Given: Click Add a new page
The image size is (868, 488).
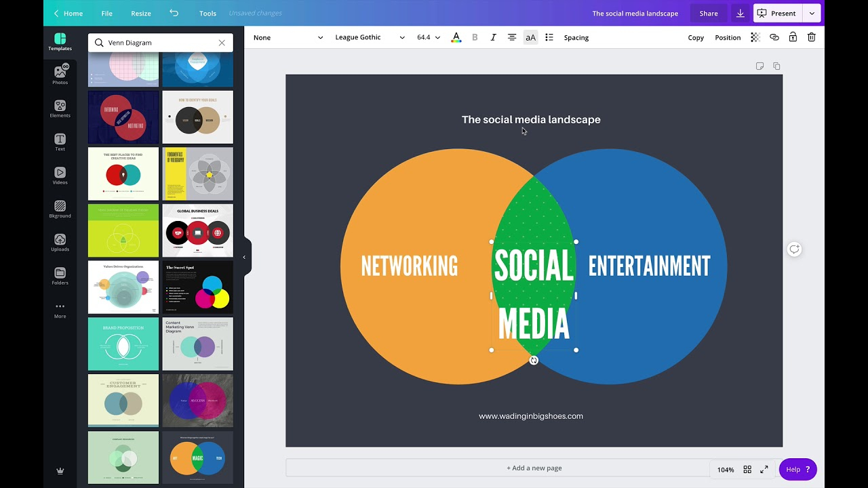Looking at the screenshot, I should point(534,468).
